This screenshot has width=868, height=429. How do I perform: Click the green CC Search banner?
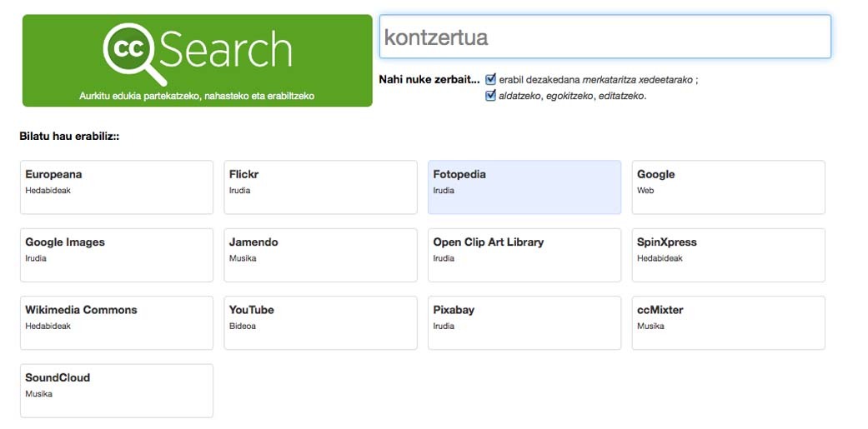tap(198, 61)
